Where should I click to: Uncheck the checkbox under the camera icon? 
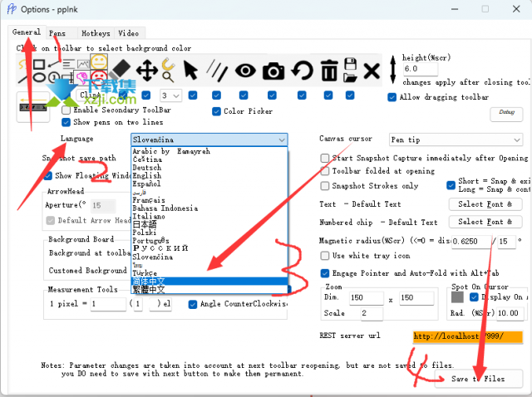pyautogui.click(x=272, y=96)
